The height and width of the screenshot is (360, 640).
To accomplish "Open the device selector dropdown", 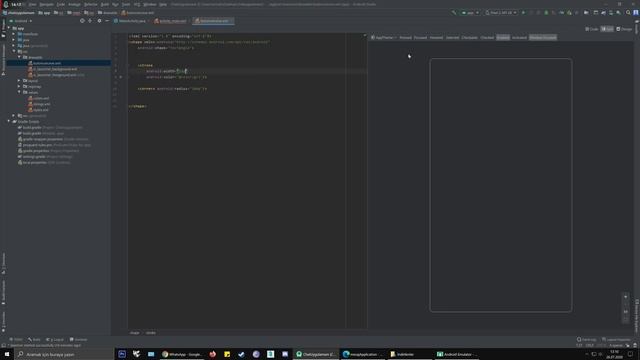I will point(501,13).
